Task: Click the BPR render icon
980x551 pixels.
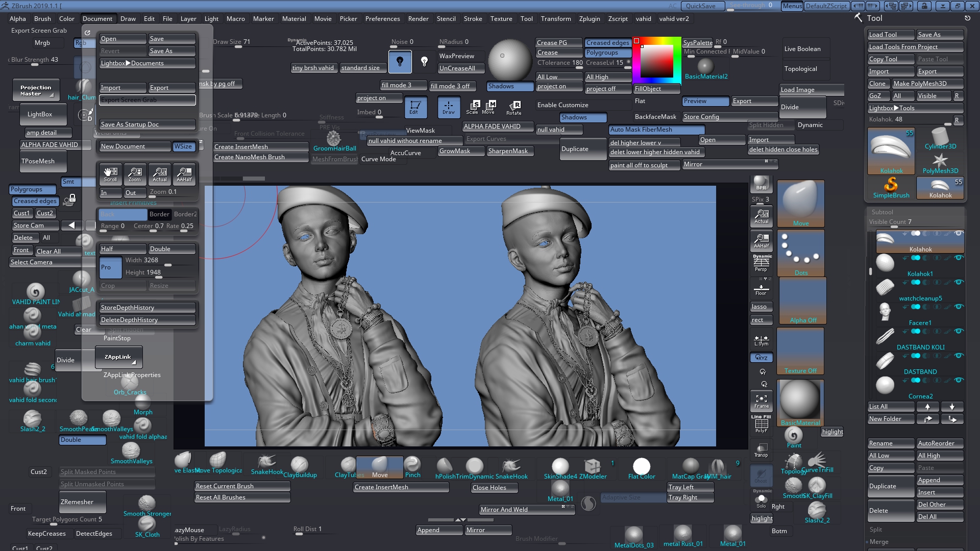Action: 761,183
